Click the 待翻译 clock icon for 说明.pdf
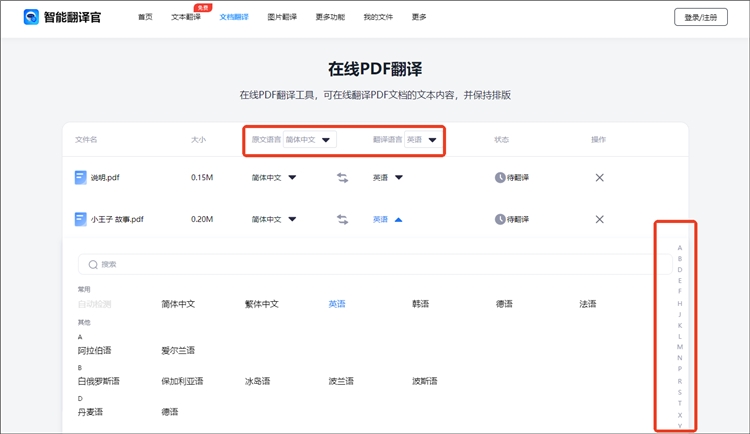Image resolution: width=750 pixels, height=434 pixels. tap(500, 178)
